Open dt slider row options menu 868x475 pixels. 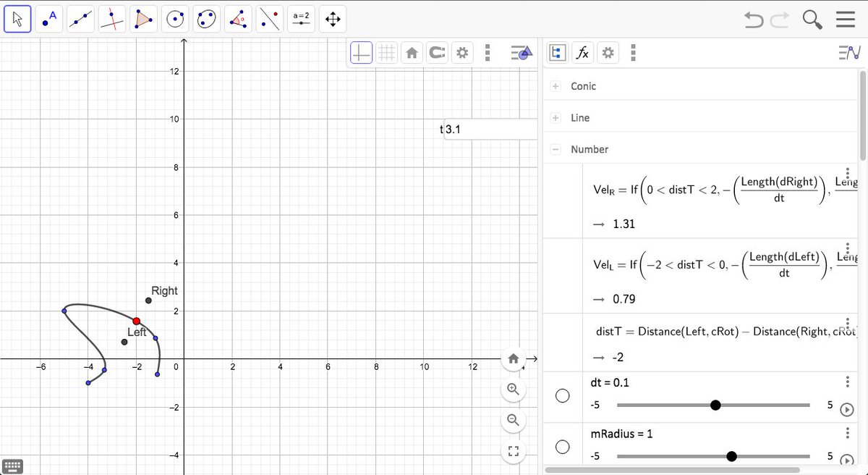(847, 382)
